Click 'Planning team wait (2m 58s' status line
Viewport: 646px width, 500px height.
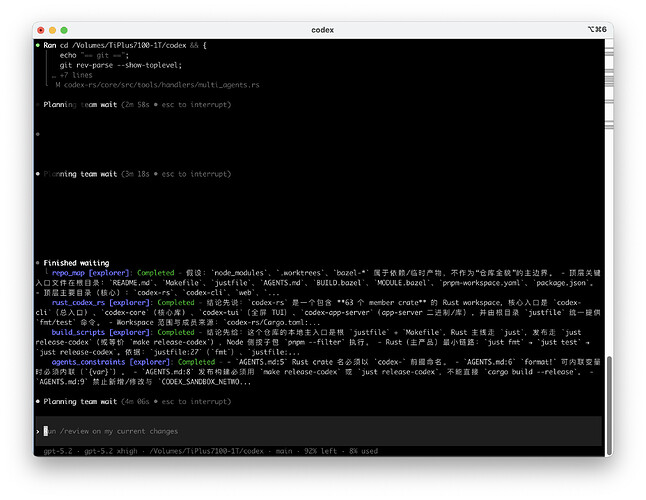coord(137,105)
